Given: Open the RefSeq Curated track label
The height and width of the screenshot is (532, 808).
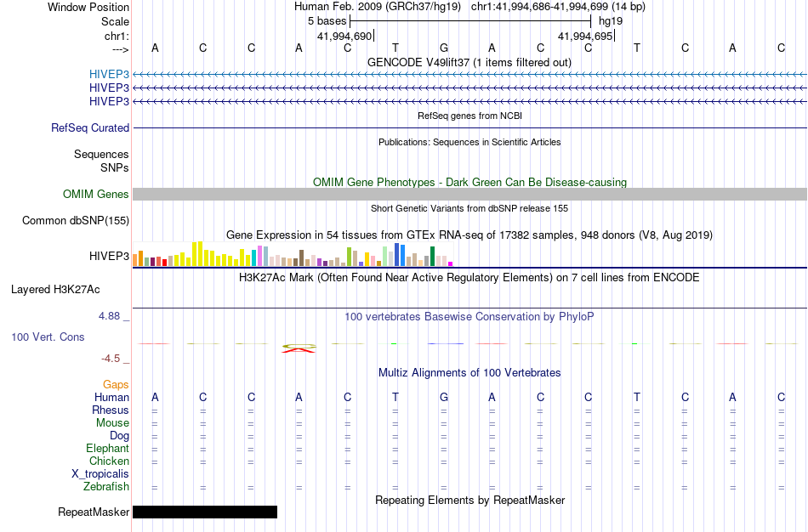Looking at the screenshot, I should click(90, 127).
